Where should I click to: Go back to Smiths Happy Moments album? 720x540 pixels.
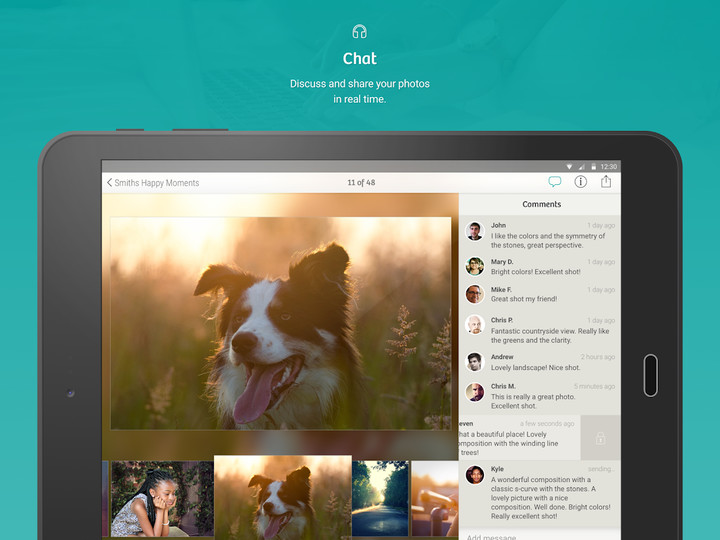point(153,183)
